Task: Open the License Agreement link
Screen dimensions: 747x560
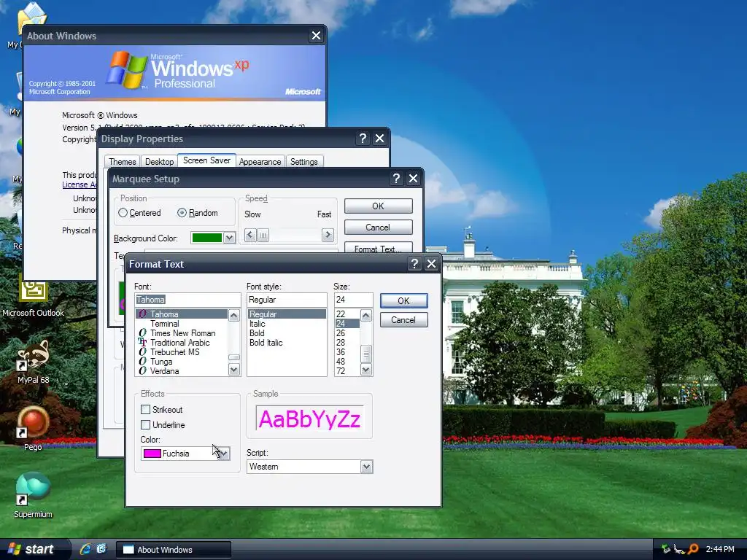Action: [80, 184]
